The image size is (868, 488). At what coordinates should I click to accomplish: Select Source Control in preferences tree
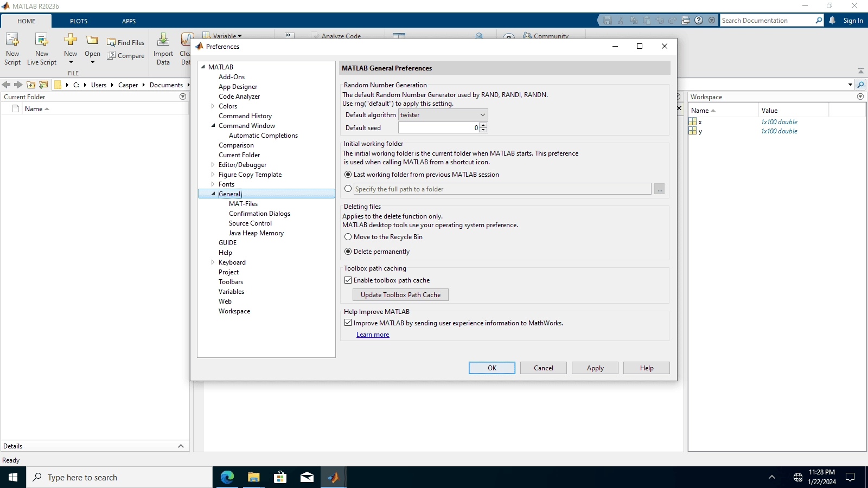point(250,223)
